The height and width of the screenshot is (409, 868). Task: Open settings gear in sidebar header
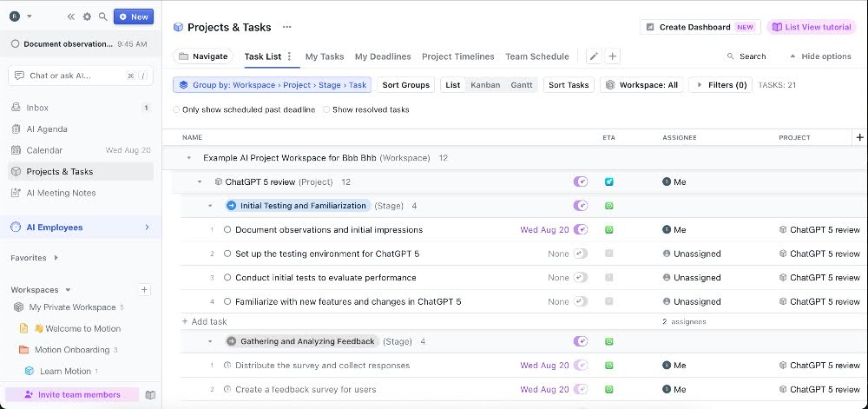[x=87, y=16]
